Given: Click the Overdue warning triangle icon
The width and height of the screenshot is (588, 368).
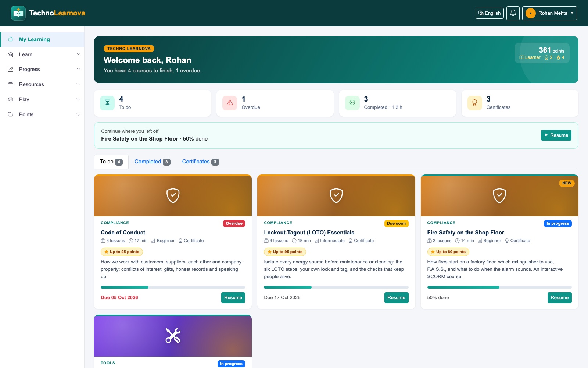Looking at the screenshot, I should click(230, 103).
